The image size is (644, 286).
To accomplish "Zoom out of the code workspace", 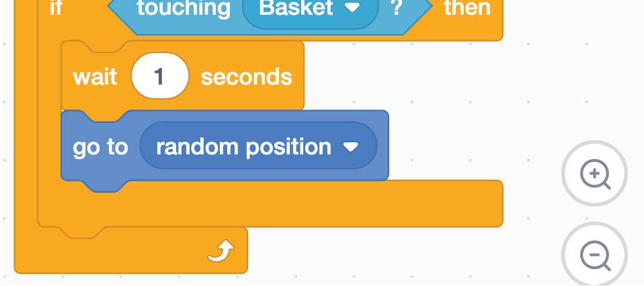I will point(594,255).
